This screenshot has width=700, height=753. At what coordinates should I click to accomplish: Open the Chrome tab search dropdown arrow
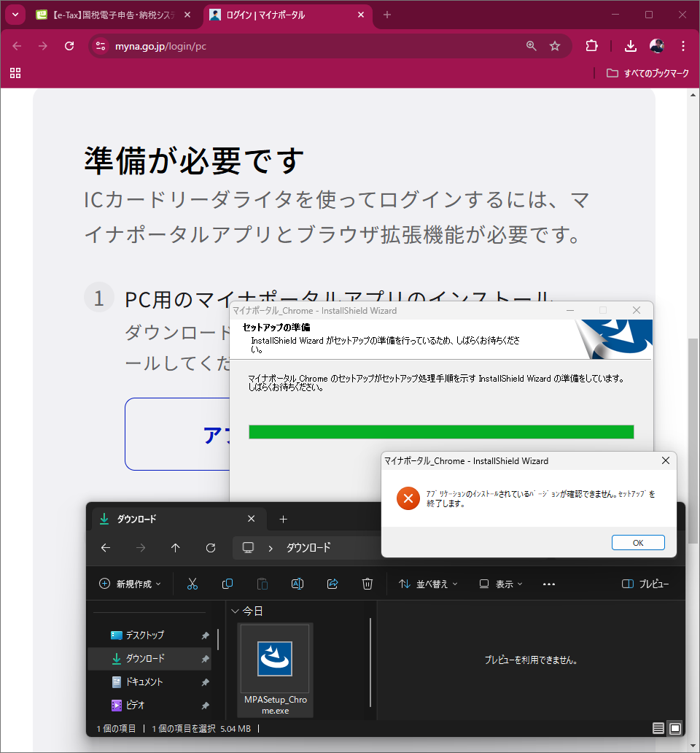[x=15, y=15]
